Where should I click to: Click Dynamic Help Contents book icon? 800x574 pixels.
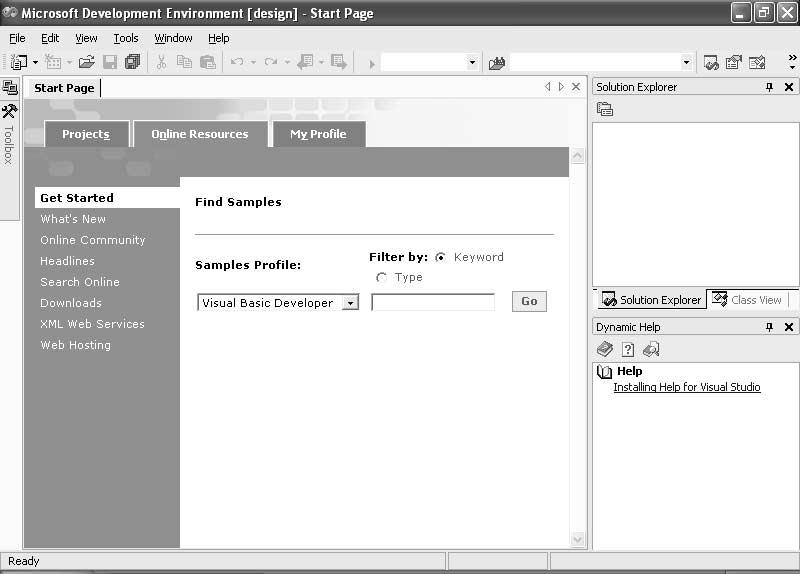(605, 350)
